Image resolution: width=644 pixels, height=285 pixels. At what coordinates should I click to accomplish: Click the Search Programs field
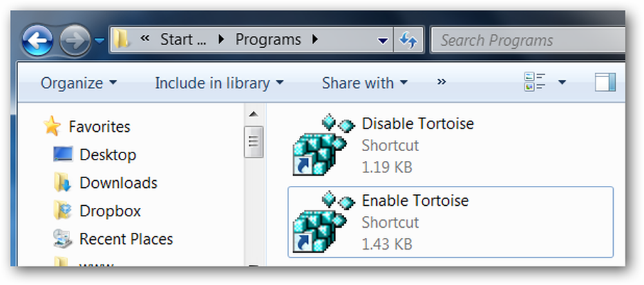click(528, 40)
